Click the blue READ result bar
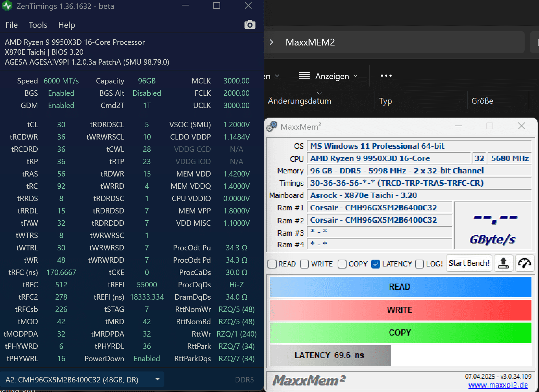Image resolution: width=539 pixels, height=392 pixels. pos(400,287)
